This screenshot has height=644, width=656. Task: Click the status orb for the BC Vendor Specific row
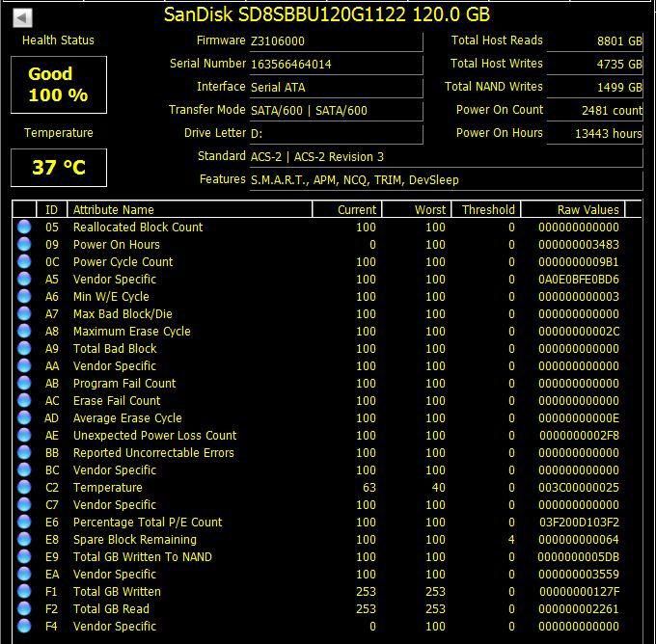click(24, 470)
